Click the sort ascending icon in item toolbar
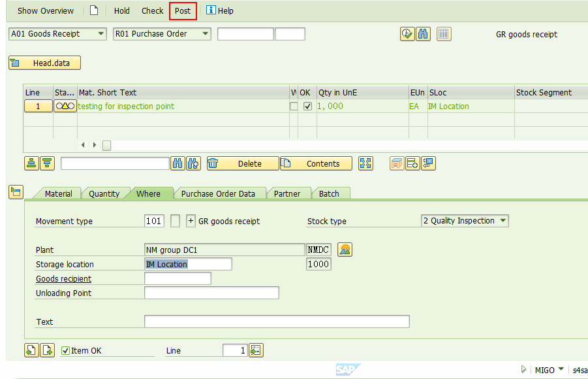Image resolution: width=588 pixels, height=379 pixels. click(x=31, y=163)
